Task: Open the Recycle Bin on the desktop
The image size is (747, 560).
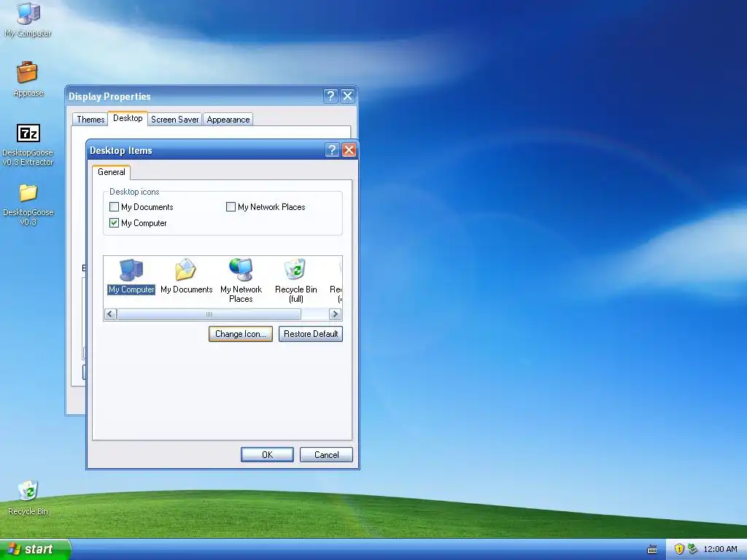Action: [28, 498]
